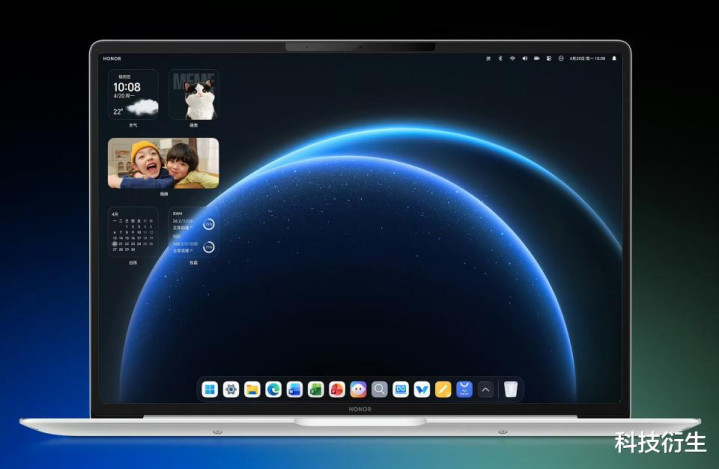Open the photo widget of two children

(x=163, y=163)
